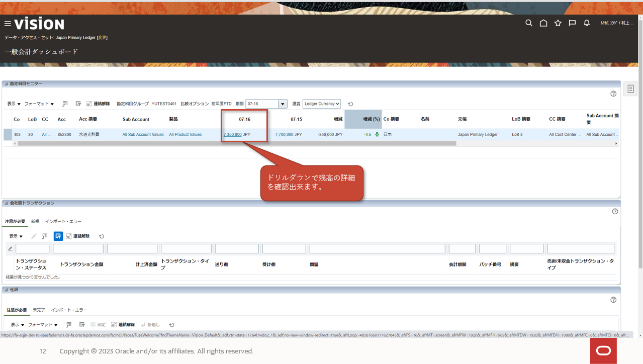The height and width of the screenshot is (364, 643).
Task: Open the hamburger navigator menu
Action: click(x=8, y=24)
